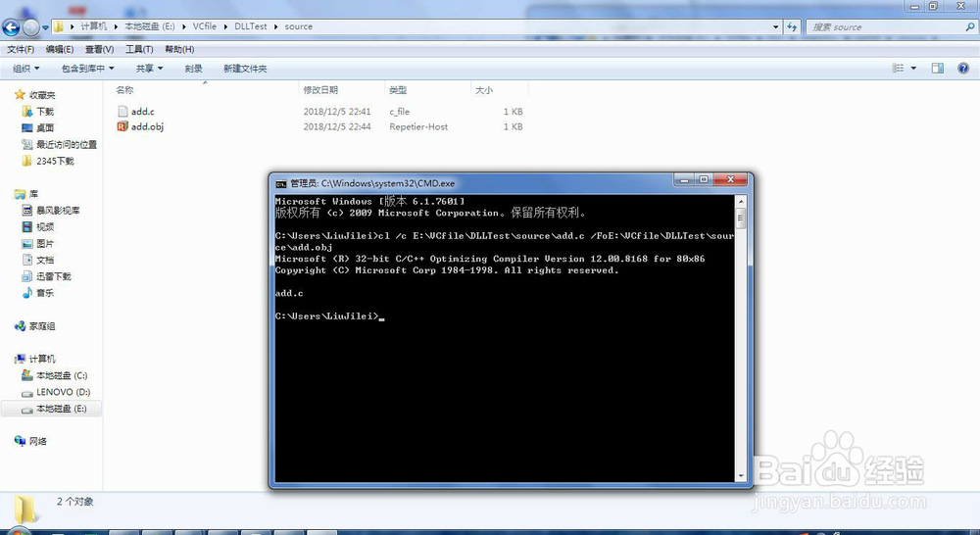Change view with the view mode icon
This screenshot has width=980, height=535.
pos(898,69)
